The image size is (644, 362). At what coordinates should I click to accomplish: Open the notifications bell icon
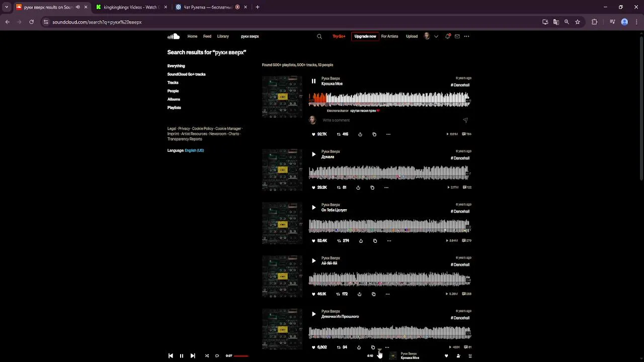tap(447, 36)
